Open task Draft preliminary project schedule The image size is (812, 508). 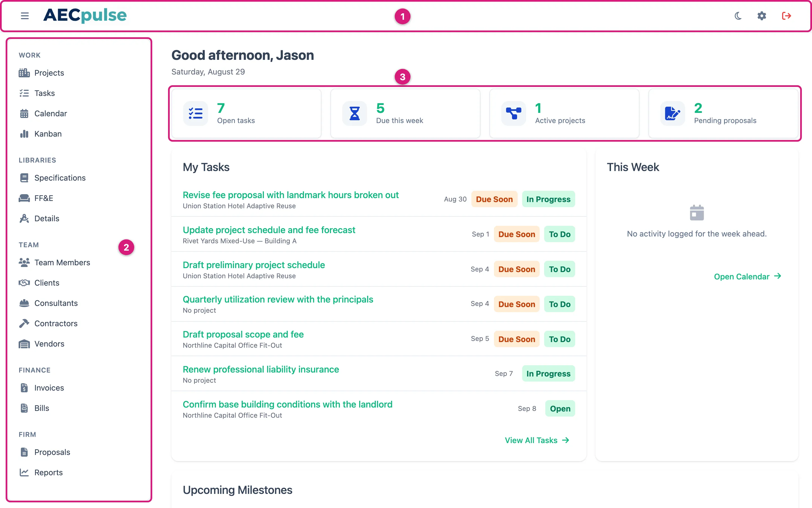[254, 265]
